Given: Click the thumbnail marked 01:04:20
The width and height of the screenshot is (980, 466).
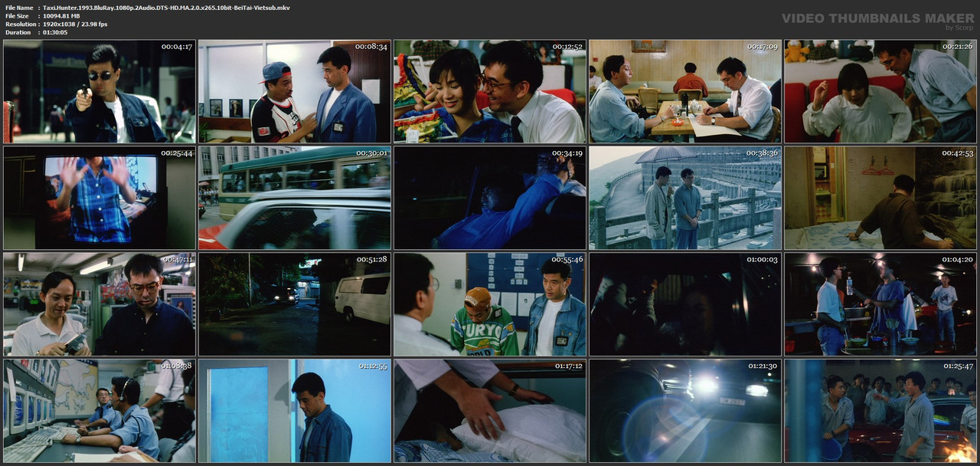Looking at the screenshot, I should (880, 304).
